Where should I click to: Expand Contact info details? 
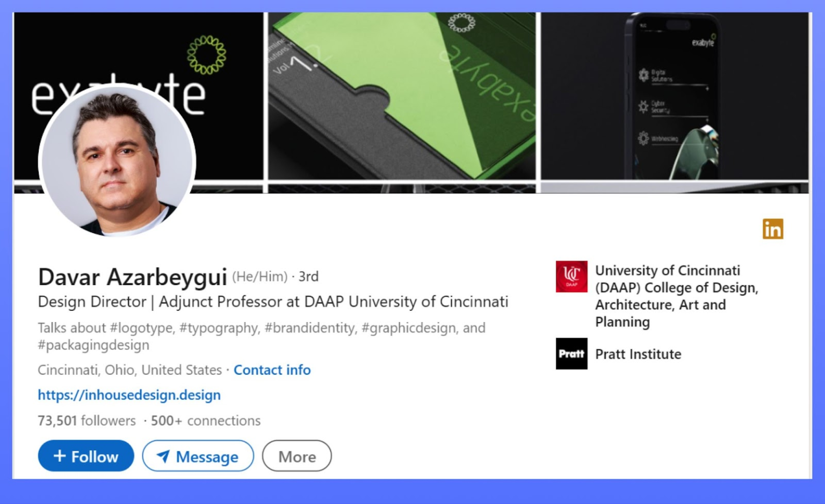272,370
